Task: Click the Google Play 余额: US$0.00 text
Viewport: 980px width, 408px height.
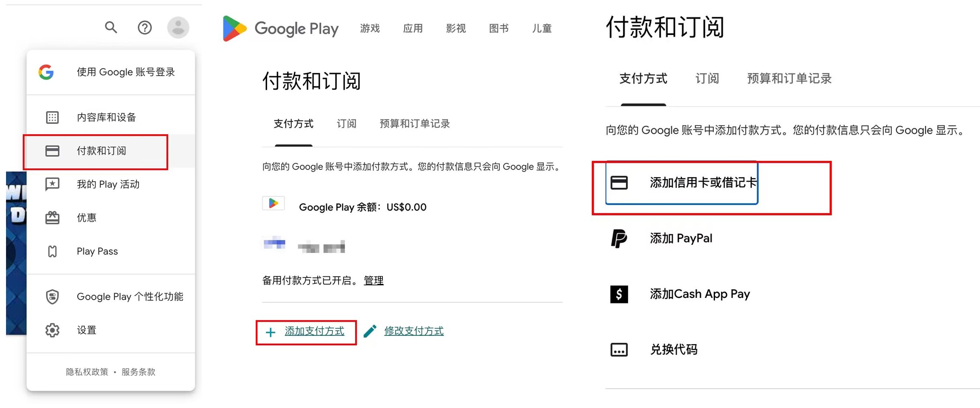Action: click(x=363, y=207)
